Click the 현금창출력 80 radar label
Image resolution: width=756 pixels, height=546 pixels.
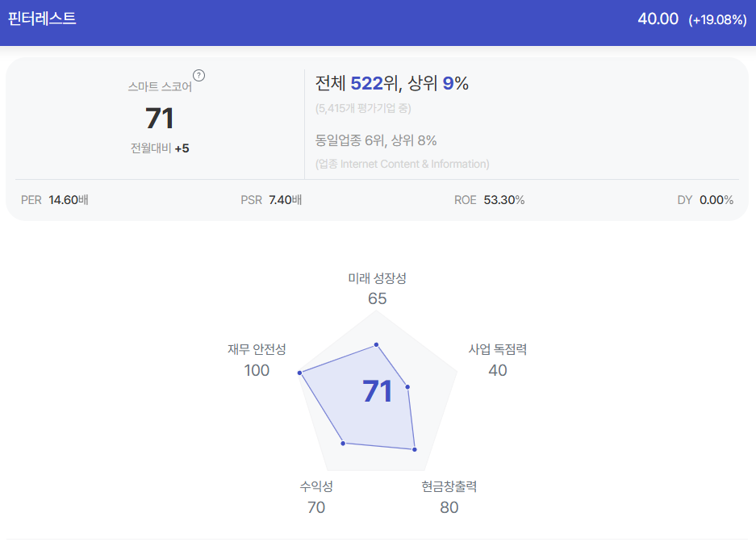tap(449, 497)
